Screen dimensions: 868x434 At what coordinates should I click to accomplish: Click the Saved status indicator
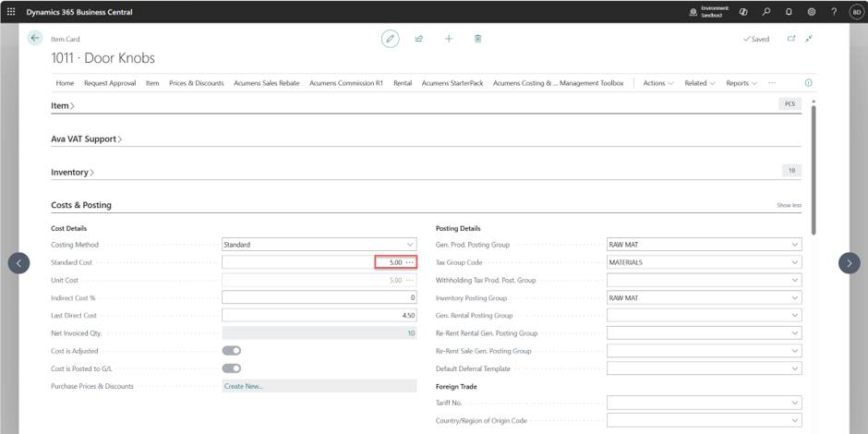pyautogui.click(x=756, y=40)
